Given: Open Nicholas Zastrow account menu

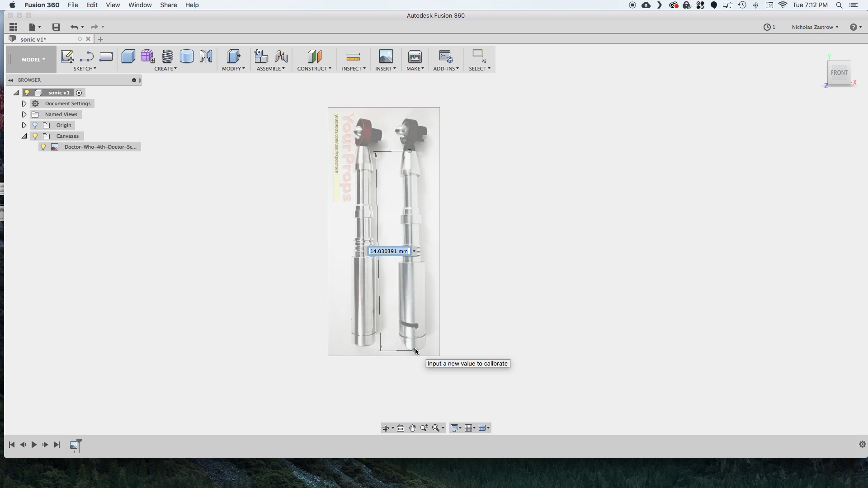Looking at the screenshot, I should 815,27.
